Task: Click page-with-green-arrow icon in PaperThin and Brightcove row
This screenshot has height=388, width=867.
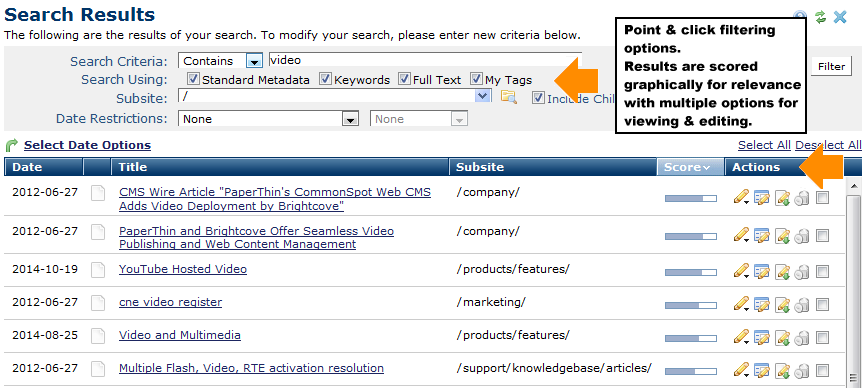Action: click(x=782, y=237)
